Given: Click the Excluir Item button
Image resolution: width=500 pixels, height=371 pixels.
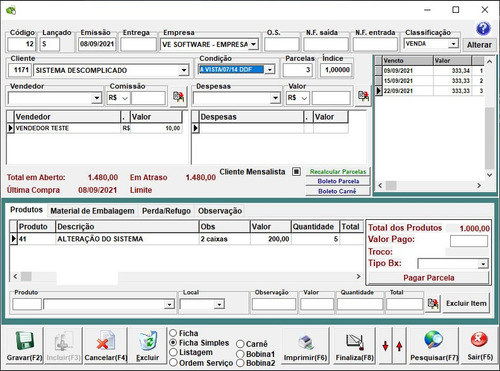Looking at the screenshot, I should point(466,303).
